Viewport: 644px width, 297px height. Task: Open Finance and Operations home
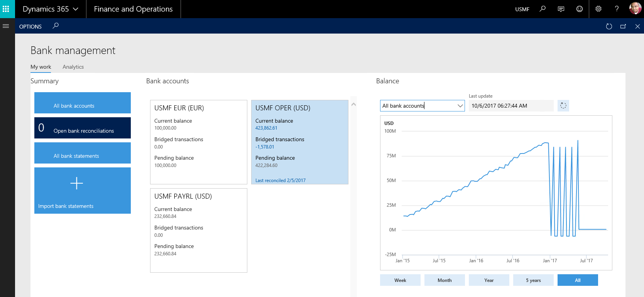133,9
